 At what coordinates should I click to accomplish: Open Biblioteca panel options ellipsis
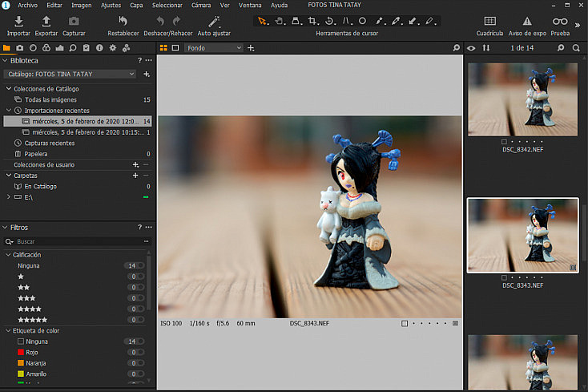pyautogui.click(x=149, y=60)
